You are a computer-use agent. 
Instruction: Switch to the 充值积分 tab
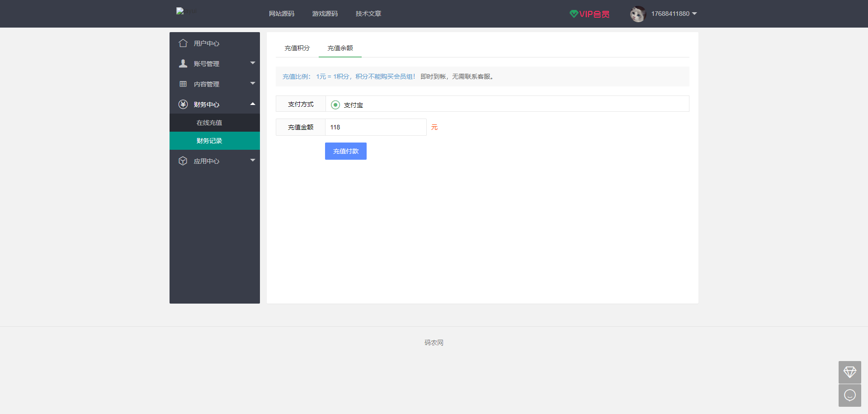pos(297,48)
